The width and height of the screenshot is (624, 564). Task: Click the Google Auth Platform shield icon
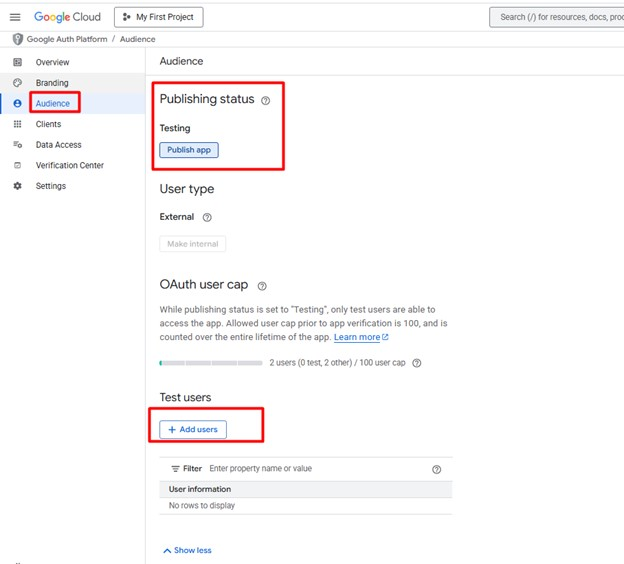tap(17, 39)
